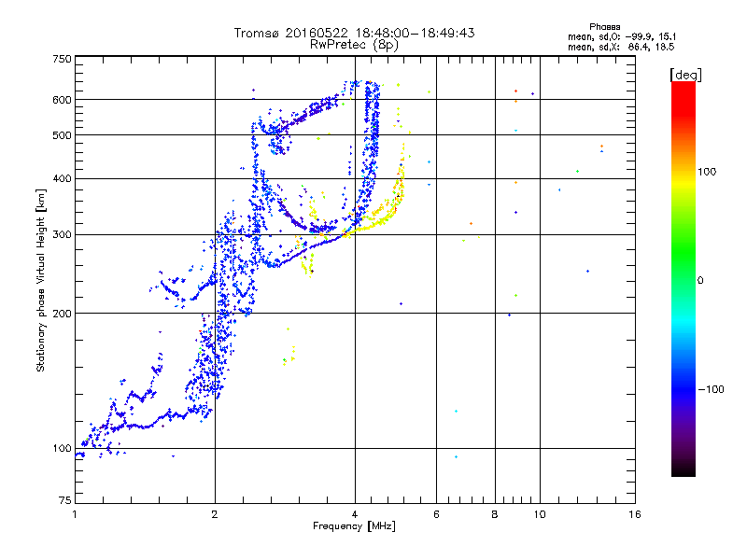The height and width of the screenshot is (560, 747).
Task: Click the x-axis tick label '1'
Action: [75, 514]
